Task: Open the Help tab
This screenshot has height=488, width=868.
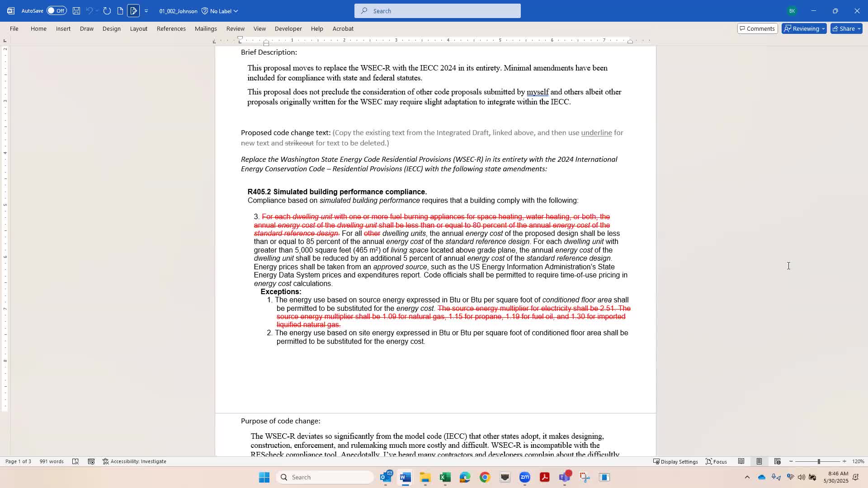Action: [x=317, y=28]
